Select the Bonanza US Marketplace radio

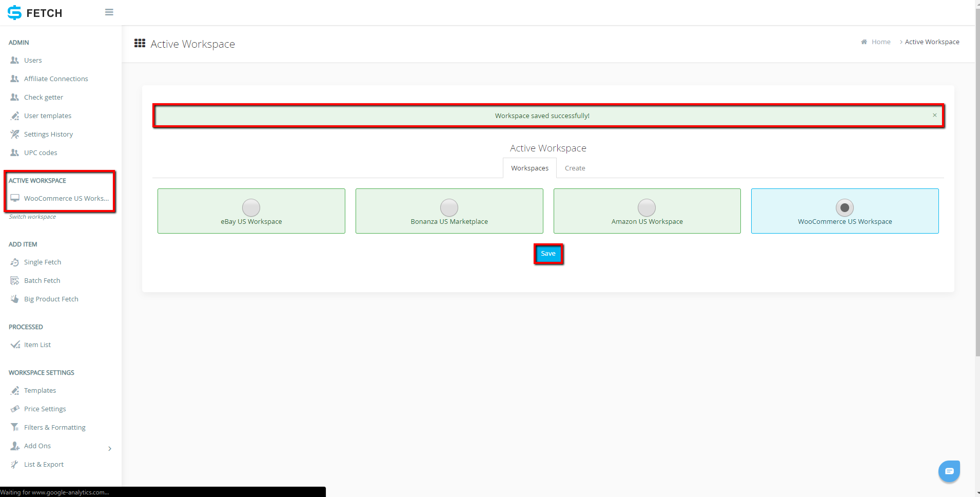tap(449, 207)
